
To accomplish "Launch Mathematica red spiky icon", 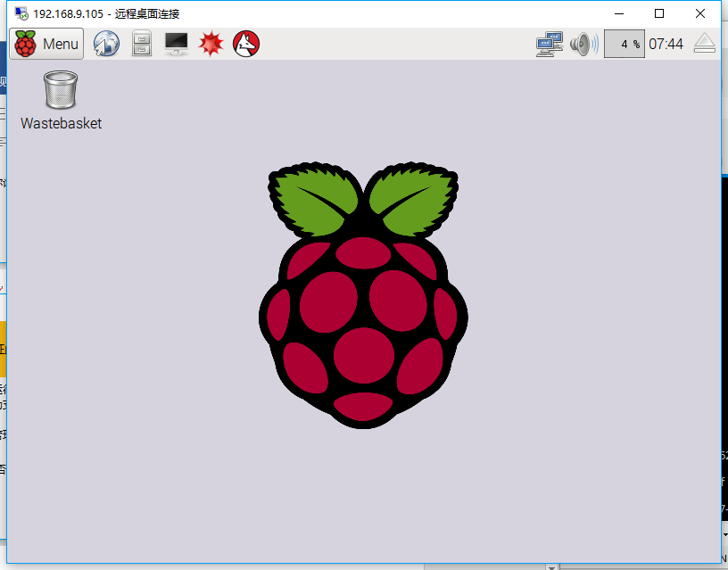I will pyautogui.click(x=211, y=44).
